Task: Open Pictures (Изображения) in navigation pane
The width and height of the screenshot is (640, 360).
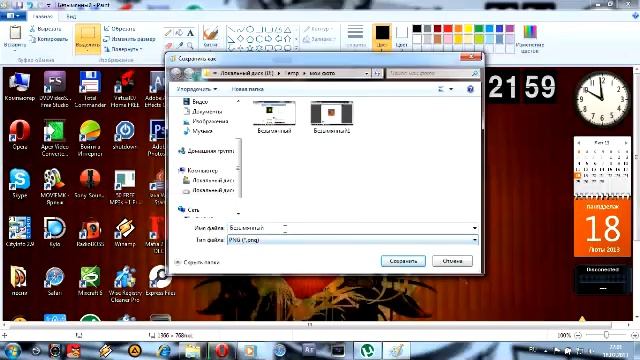Action: coord(210,121)
